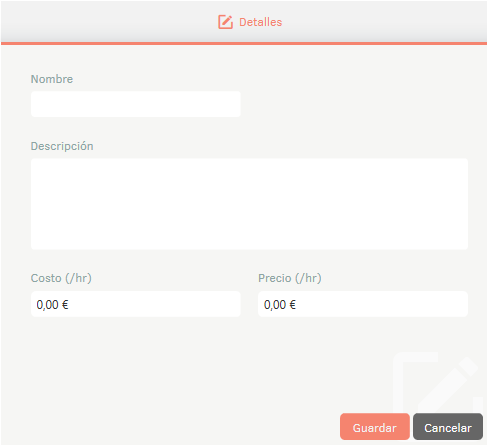Click the Costo (/hr) label

[x=61, y=278]
